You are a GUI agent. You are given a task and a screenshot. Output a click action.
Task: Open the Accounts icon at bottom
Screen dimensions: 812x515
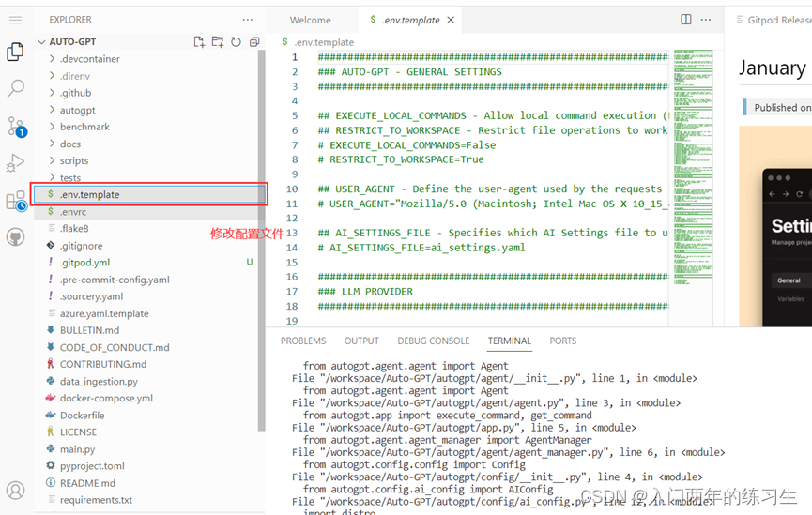16,490
